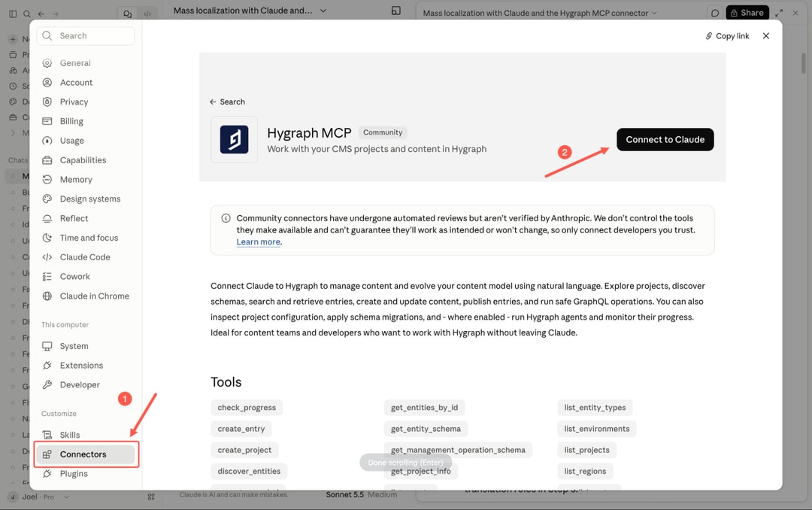Viewport: 812px width, 510px height.
Task: Click the Skills icon in sidebar
Action: click(47, 435)
